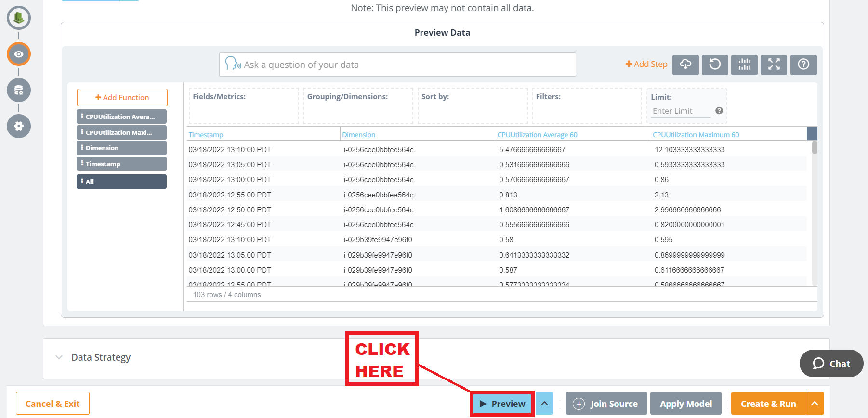Expand the Data Strategy section
Image resolution: width=868 pixels, height=418 pixels.
(59, 357)
